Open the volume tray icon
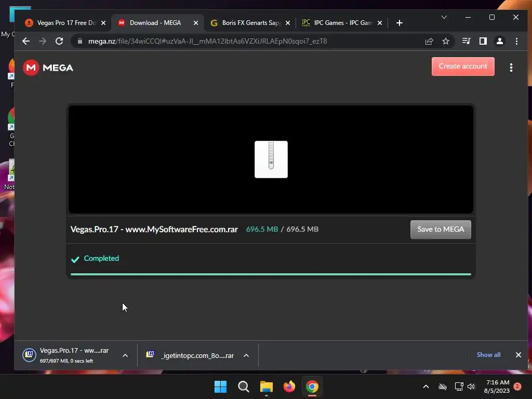 tap(471, 387)
